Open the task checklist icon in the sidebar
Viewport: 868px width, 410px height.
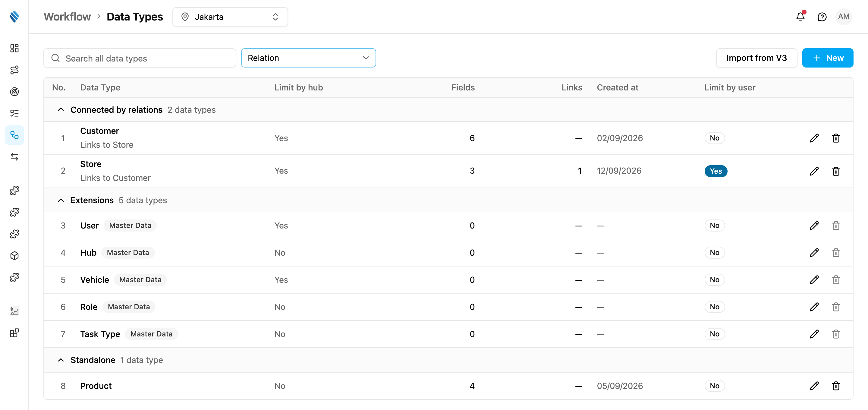[x=14, y=113]
